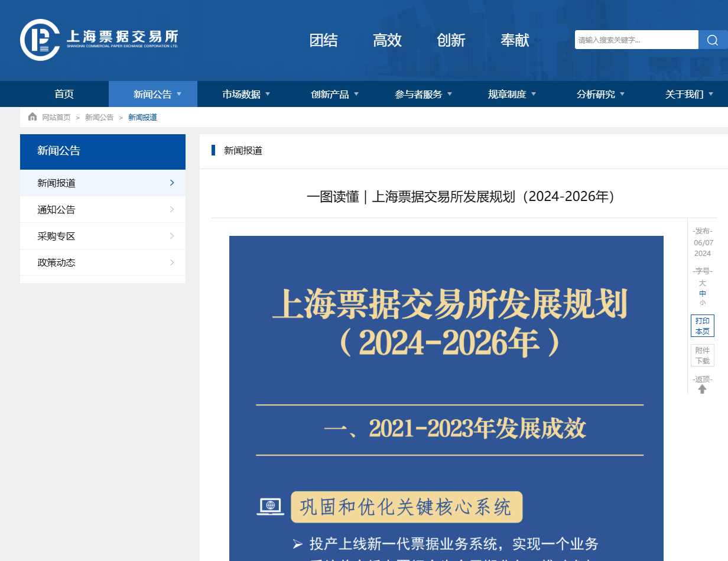Image resolution: width=728 pixels, height=561 pixels.
Task: Click the 附件下载 download button
Action: [x=703, y=355]
